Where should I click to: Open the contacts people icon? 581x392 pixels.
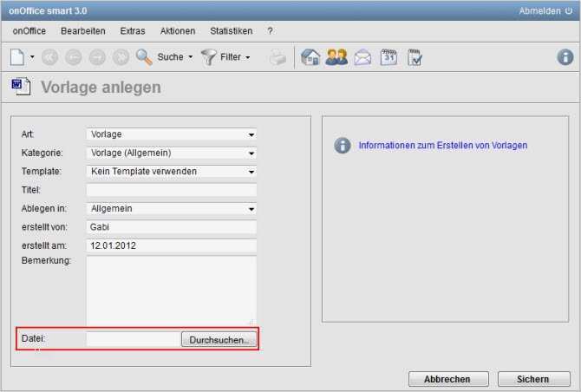(x=336, y=57)
